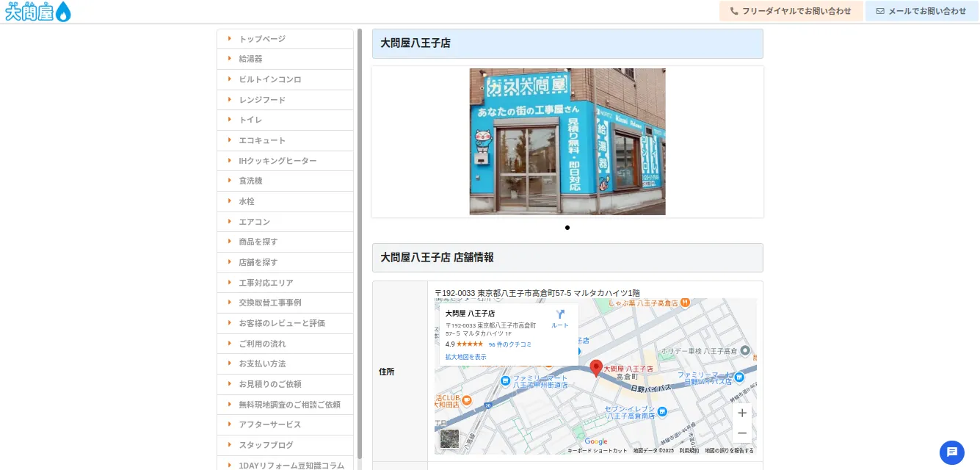Open 交換取替工事事例 in the sidebar

285,303
